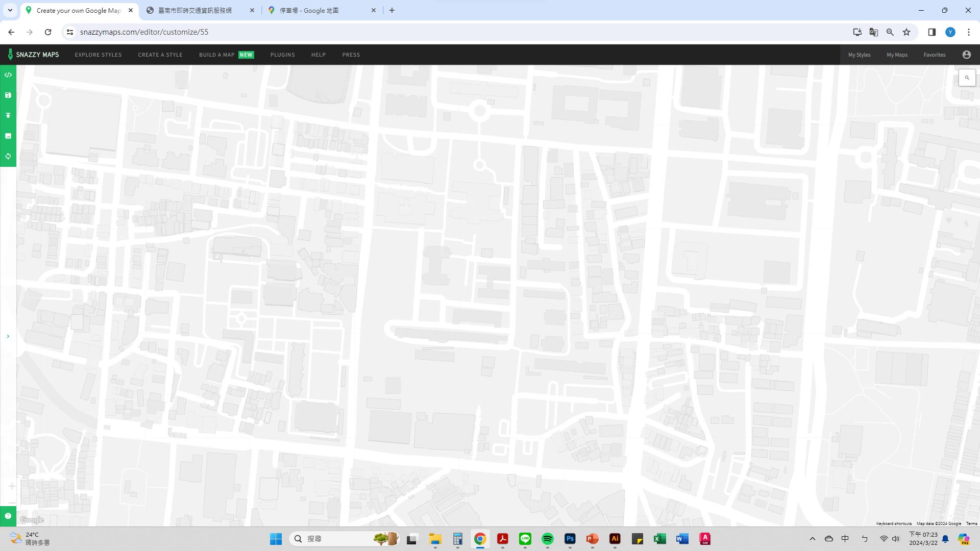Screen dimensions: 980x551
Task: Open the help question mark icon
Action: [x=8, y=516]
